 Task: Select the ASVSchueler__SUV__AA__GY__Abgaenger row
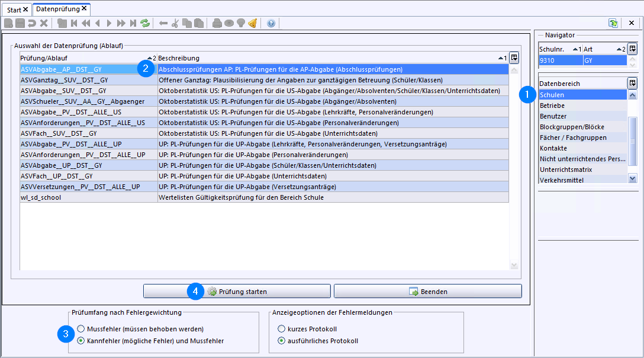click(264, 101)
